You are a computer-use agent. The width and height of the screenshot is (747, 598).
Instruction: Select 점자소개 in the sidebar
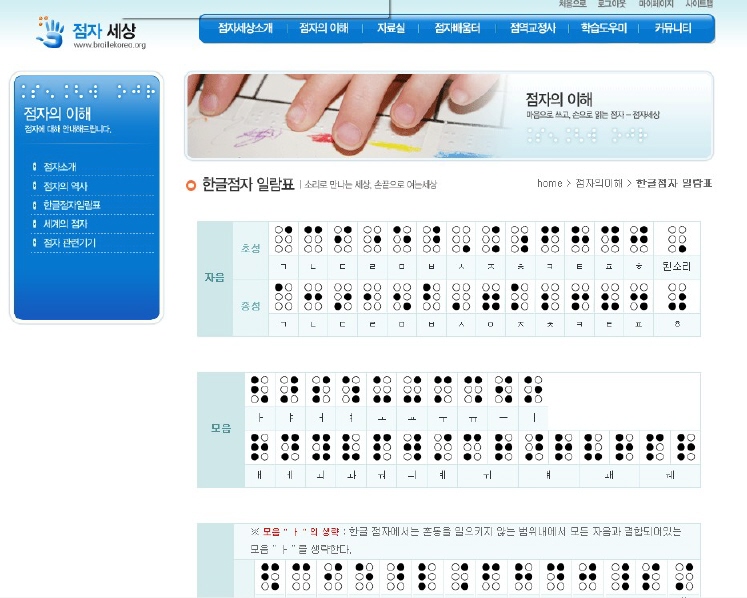(60, 167)
